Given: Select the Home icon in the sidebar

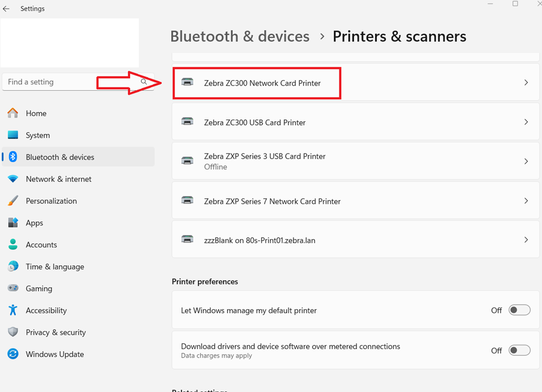Looking at the screenshot, I should [12, 113].
